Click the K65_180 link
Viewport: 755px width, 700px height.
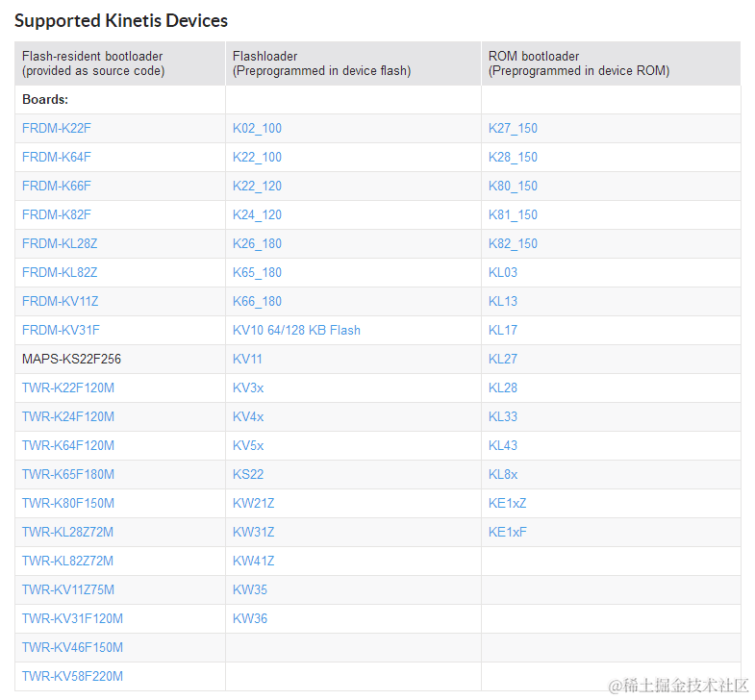pyautogui.click(x=257, y=273)
